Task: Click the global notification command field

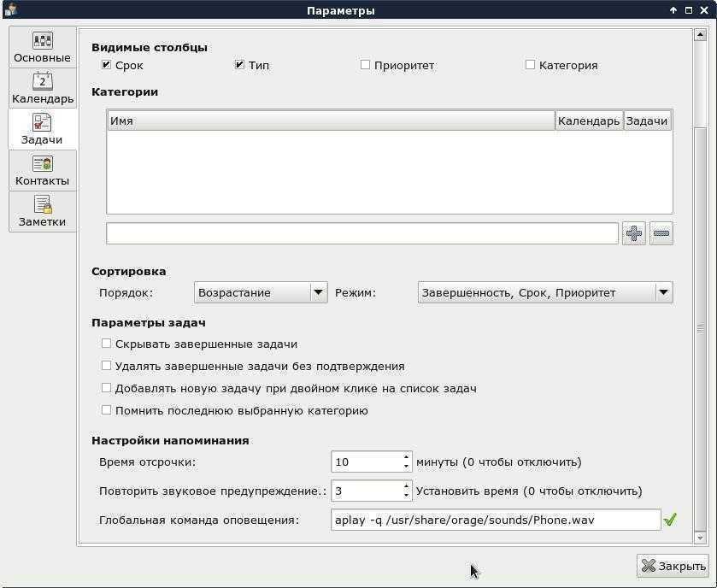Action: click(x=496, y=520)
